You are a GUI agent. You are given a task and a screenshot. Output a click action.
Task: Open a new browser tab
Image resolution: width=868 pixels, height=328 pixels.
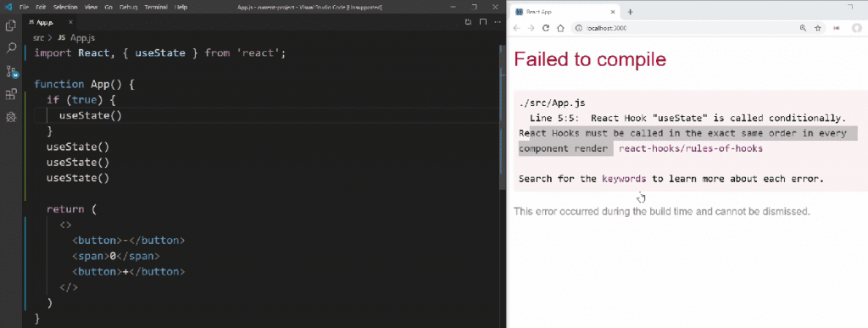[x=630, y=12]
